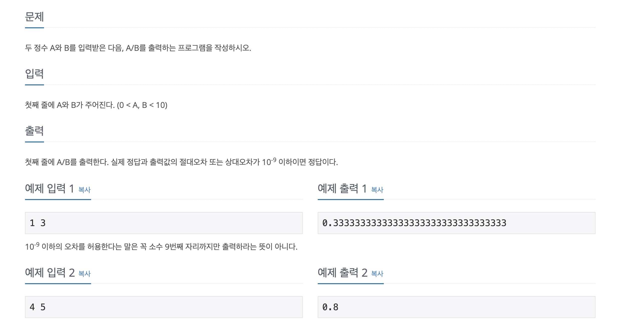Click the note about 소수 9번째 자리
The image size is (644, 328).
161,246
